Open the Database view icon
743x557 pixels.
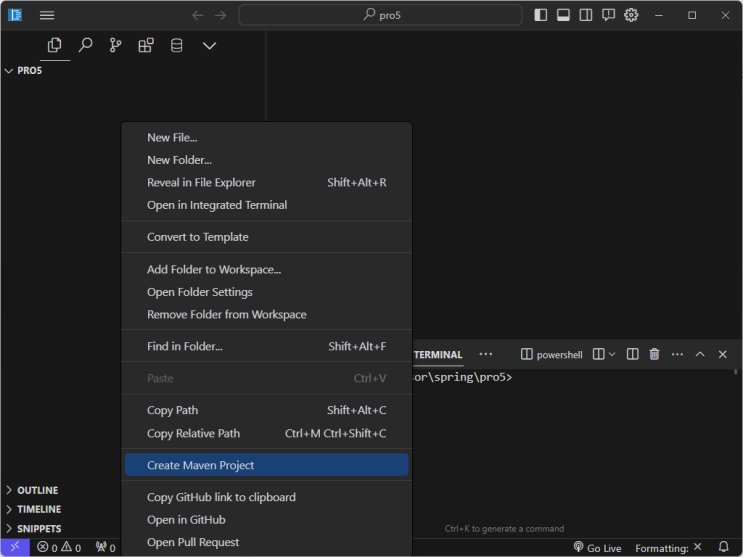[176, 46]
